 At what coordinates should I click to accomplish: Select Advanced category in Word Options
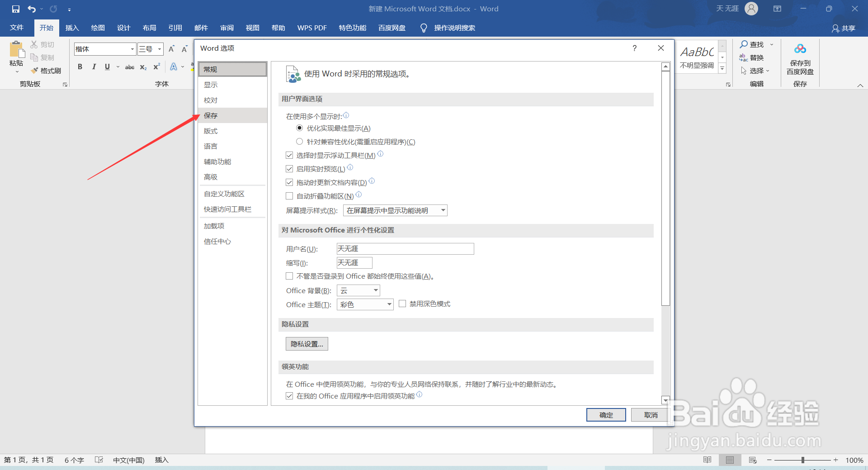[x=232, y=177]
